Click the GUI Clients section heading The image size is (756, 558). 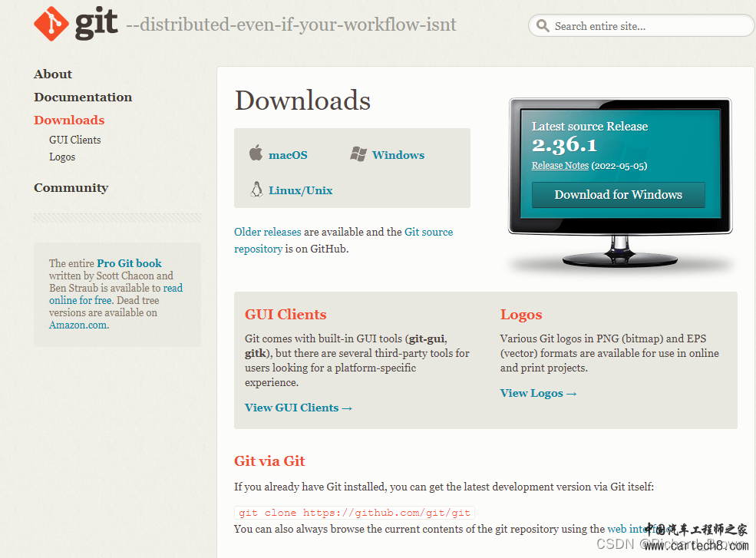(286, 315)
